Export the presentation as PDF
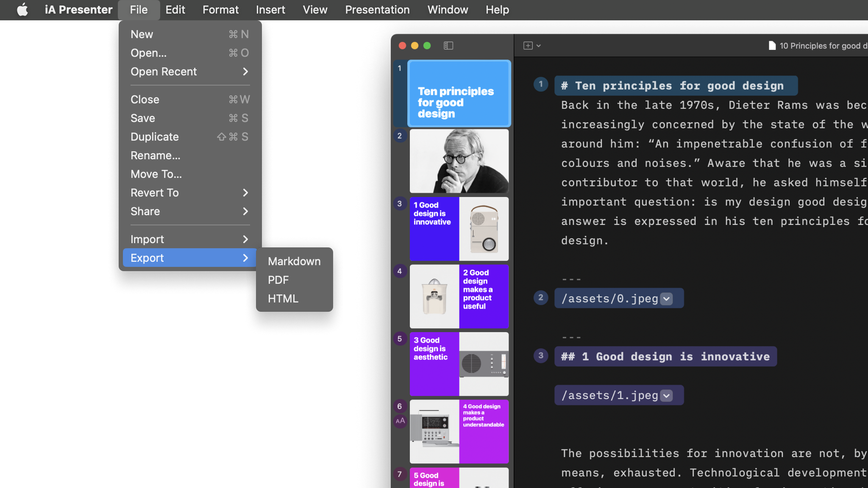 tap(294, 280)
